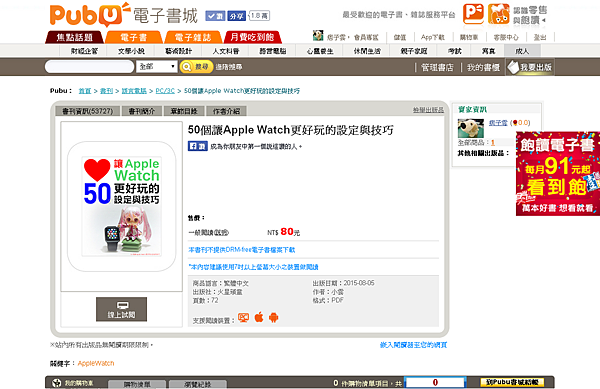Click the 客服中心 link

(x=506, y=37)
